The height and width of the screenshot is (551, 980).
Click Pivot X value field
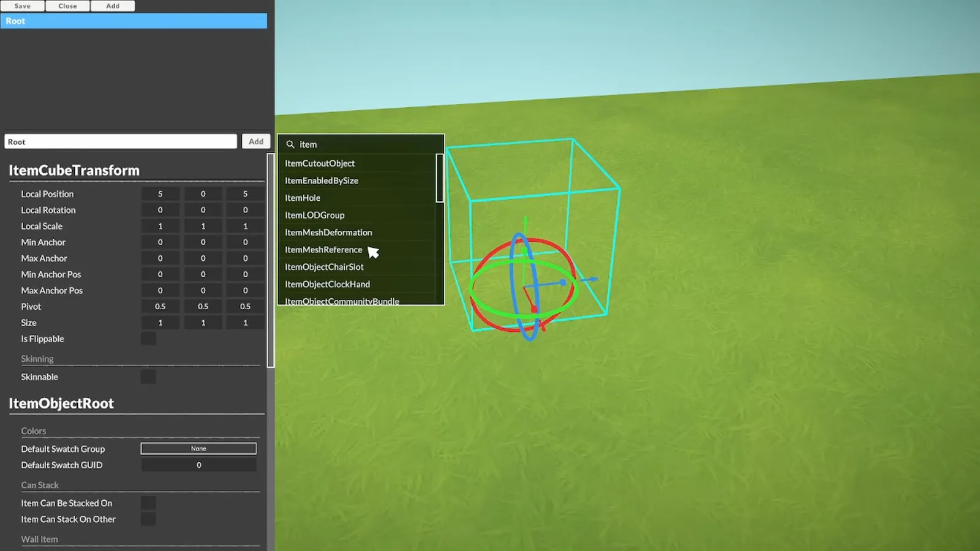160,306
